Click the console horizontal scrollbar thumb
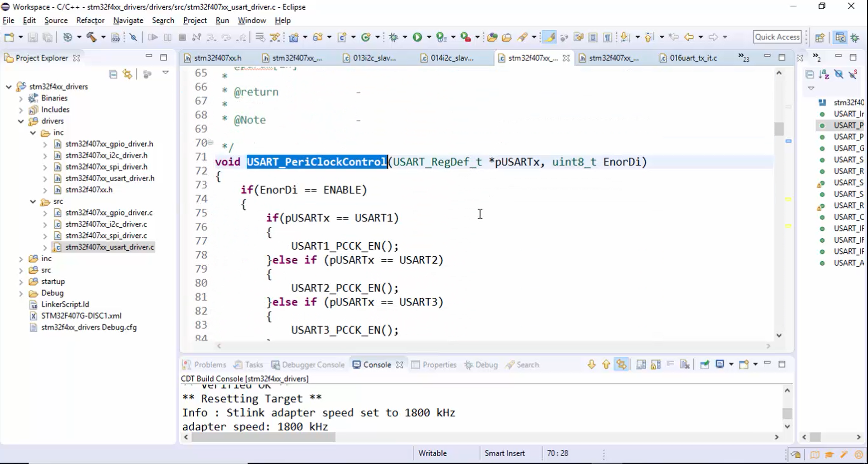The height and width of the screenshot is (464, 868). (264, 437)
